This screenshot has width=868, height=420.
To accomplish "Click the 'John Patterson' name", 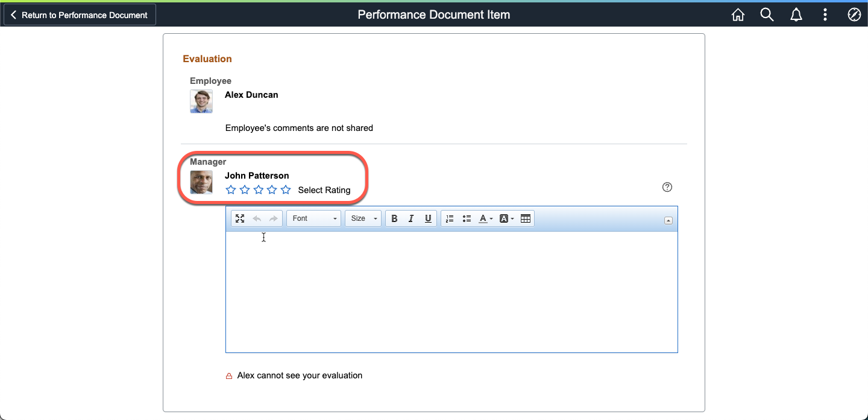I will coord(257,176).
